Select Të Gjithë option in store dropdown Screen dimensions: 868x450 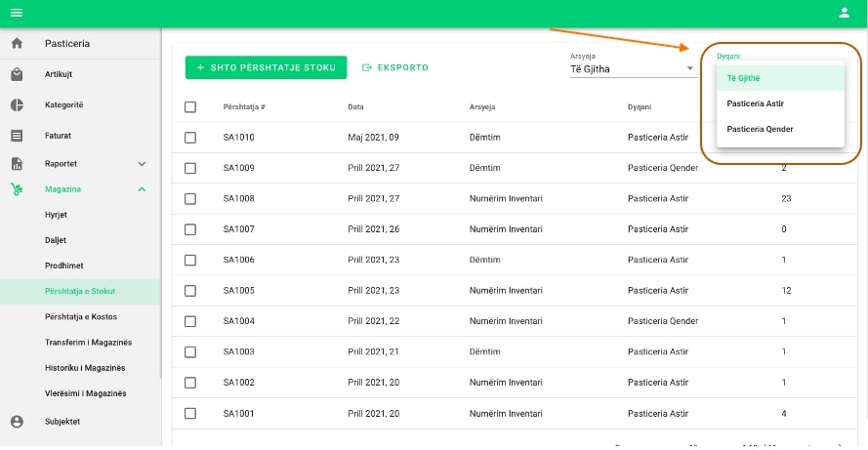coord(744,78)
